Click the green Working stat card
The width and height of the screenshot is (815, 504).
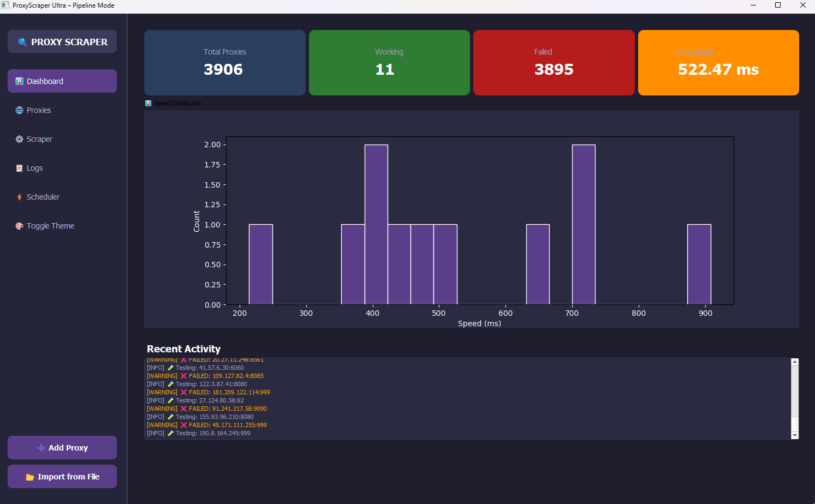pyautogui.click(x=389, y=63)
